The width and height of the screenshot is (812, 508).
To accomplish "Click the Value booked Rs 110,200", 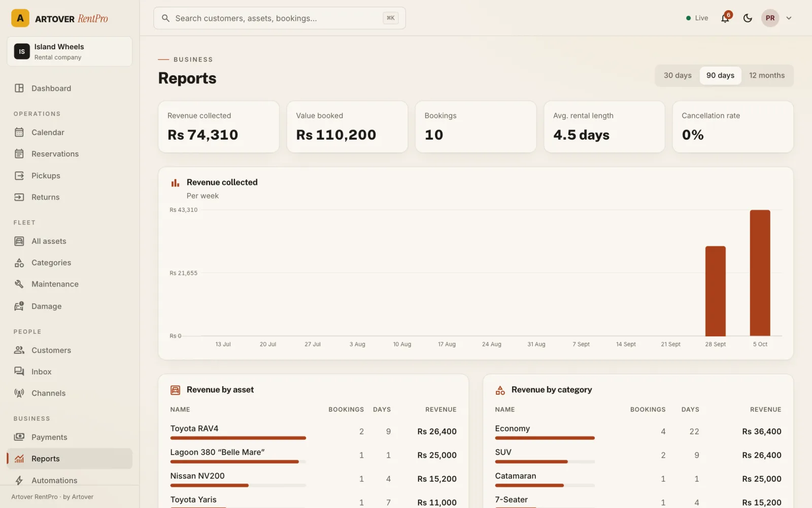I will 336,135.
